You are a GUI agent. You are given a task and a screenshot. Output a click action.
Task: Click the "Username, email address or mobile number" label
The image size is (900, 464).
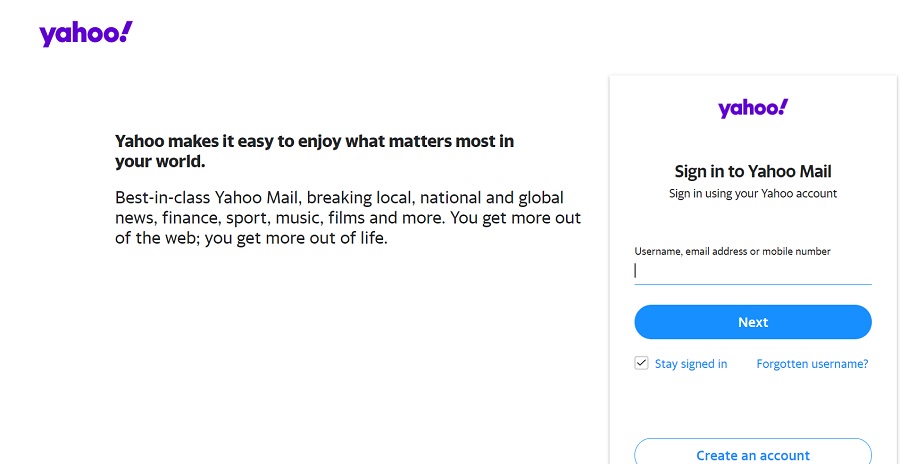[732, 251]
